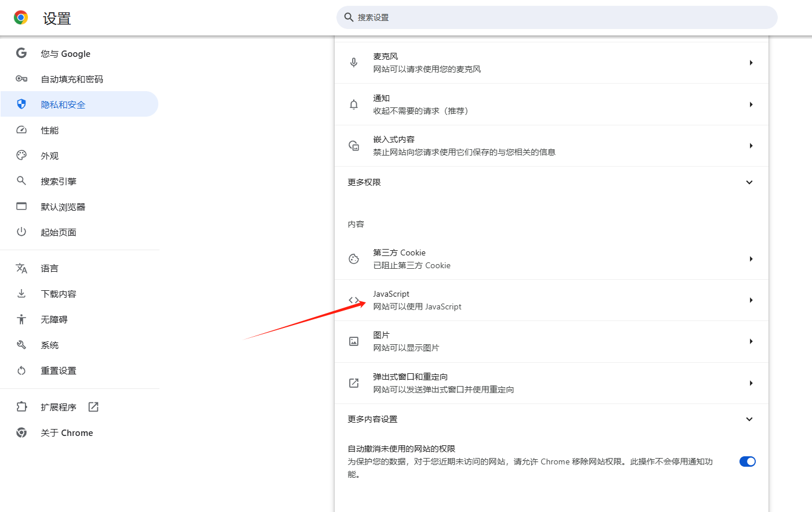The width and height of the screenshot is (812, 512).
Task: Click the bell icon in 通知 row
Action: [x=354, y=104]
